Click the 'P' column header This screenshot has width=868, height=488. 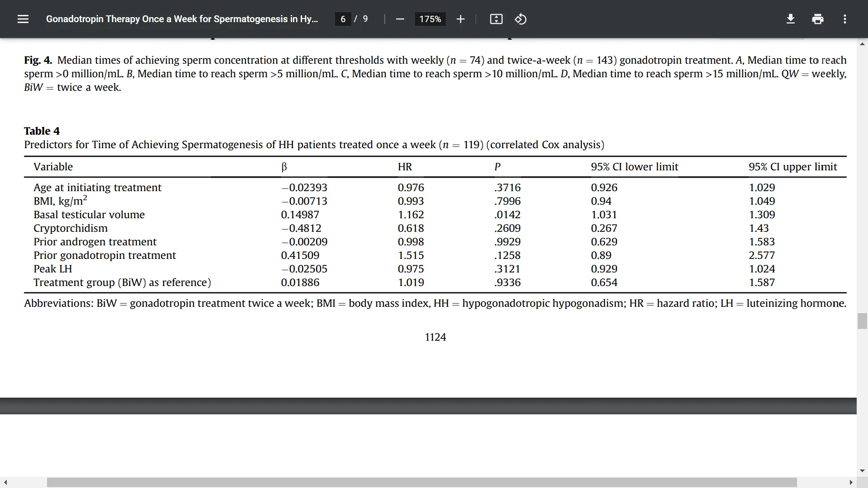pos(497,167)
